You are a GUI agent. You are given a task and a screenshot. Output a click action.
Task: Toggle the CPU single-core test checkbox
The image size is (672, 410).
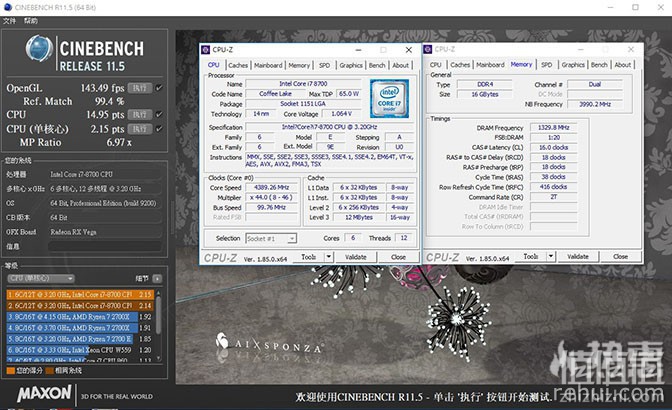(x=159, y=129)
